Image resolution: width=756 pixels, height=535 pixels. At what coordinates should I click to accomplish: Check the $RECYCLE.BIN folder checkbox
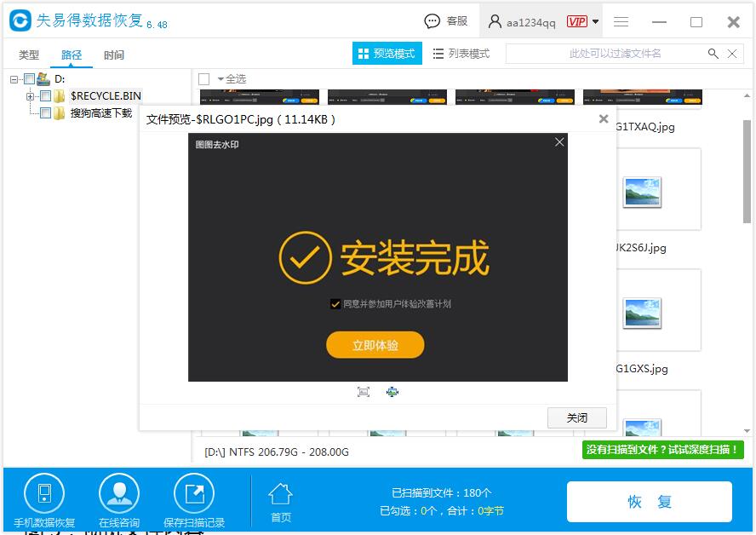(x=45, y=95)
